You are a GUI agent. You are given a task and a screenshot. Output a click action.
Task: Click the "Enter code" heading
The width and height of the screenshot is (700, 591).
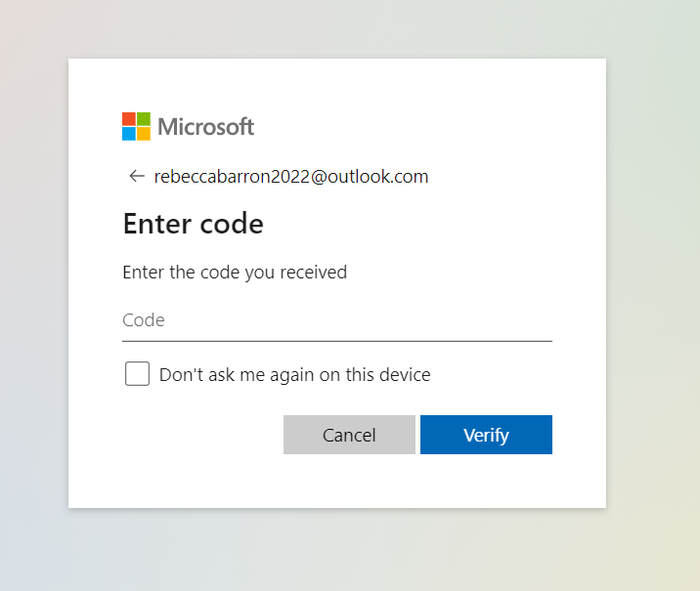[193, 224]
